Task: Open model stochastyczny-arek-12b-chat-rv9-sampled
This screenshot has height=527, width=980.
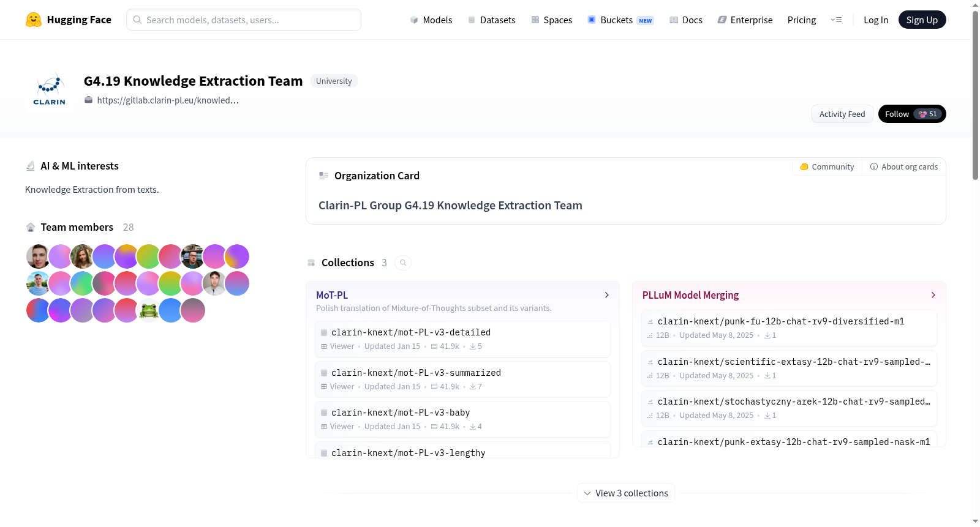Action: pyautogui.click(x=789, y=408)
